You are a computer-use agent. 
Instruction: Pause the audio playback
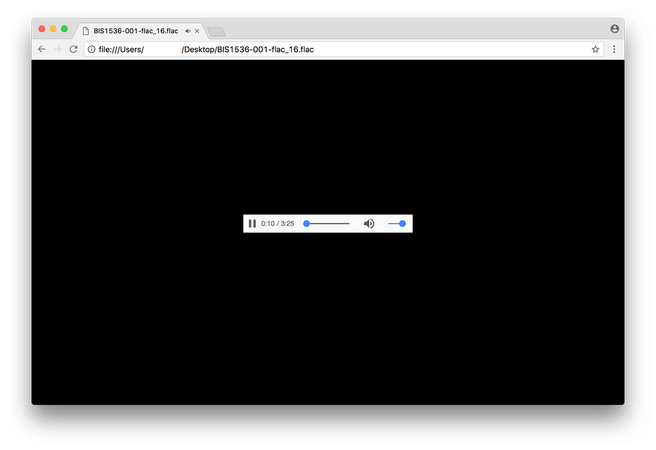pos(252,224)
